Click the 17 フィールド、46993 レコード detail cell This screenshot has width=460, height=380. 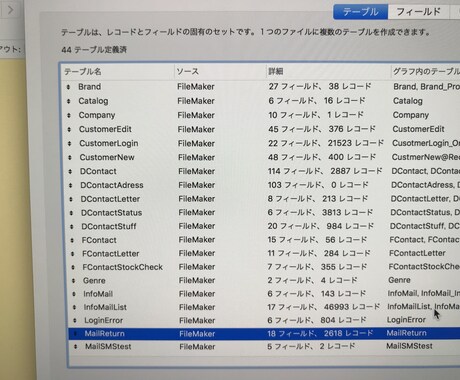[323, 307]
